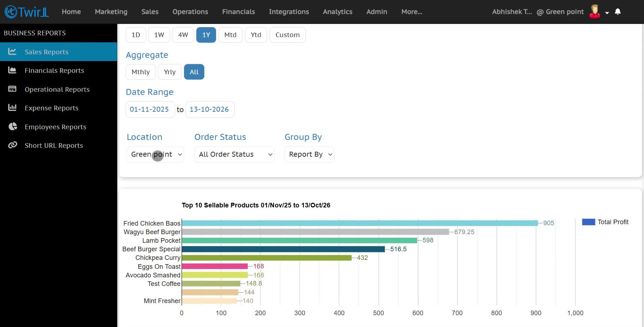The height and width of the screenshot is (327, 644).
Task: Set aggregate to All
Action: (x=194, y=72)
